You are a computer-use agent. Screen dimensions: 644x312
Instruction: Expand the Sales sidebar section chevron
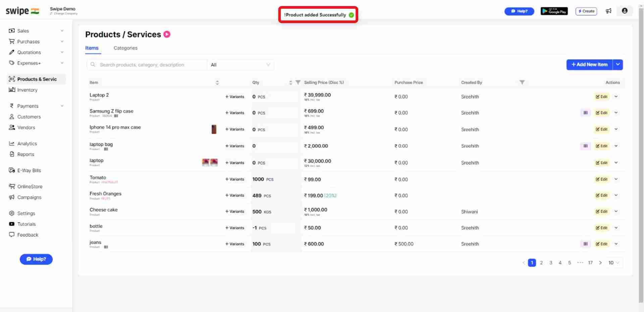(x=62, y=31)
